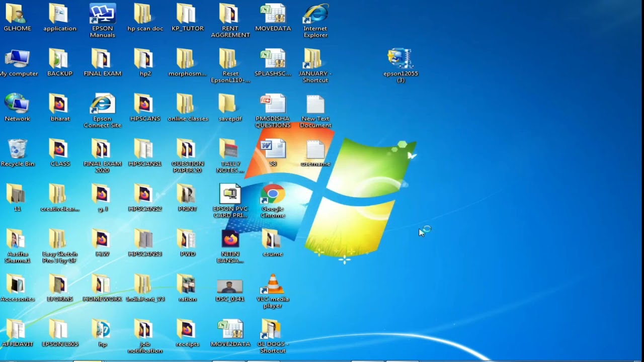Select the morphosm... folder
Screen dimensions: 644x362
point(187,63)
